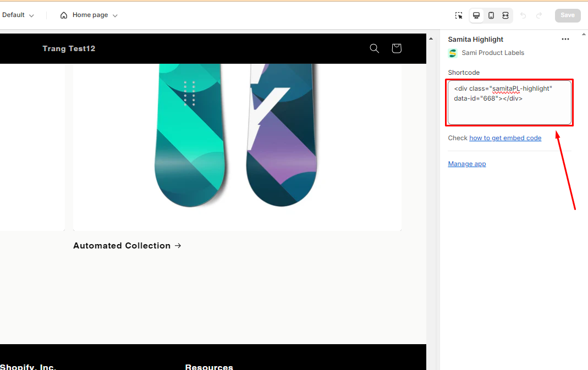The image size is (588, 370).
Task: Click the redo arrow icon
Action: point(539,15)
